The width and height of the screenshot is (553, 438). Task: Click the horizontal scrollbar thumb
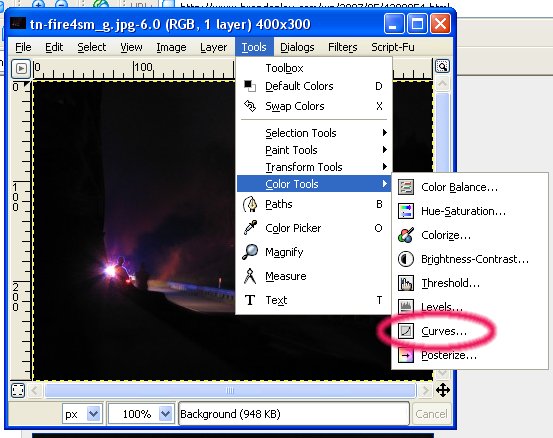[x=230, y=390]
